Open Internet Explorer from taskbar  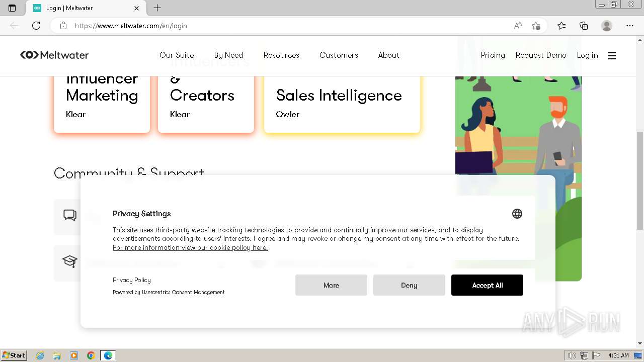40,355
